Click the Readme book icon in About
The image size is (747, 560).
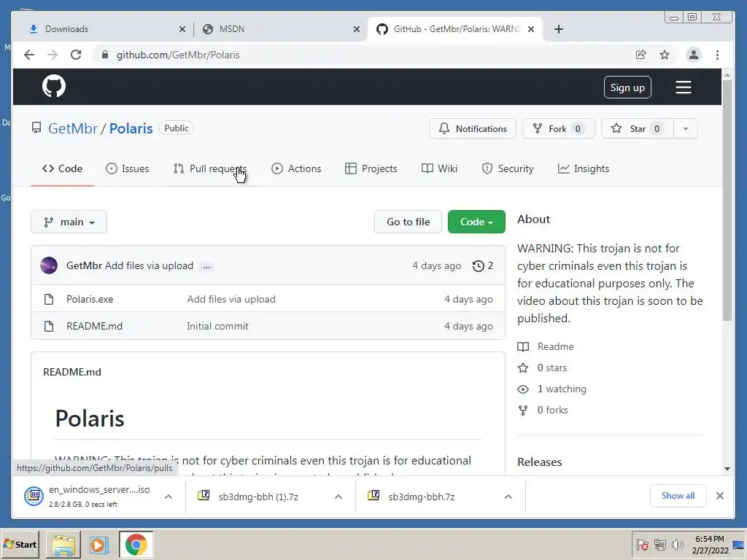pos(523,346)
